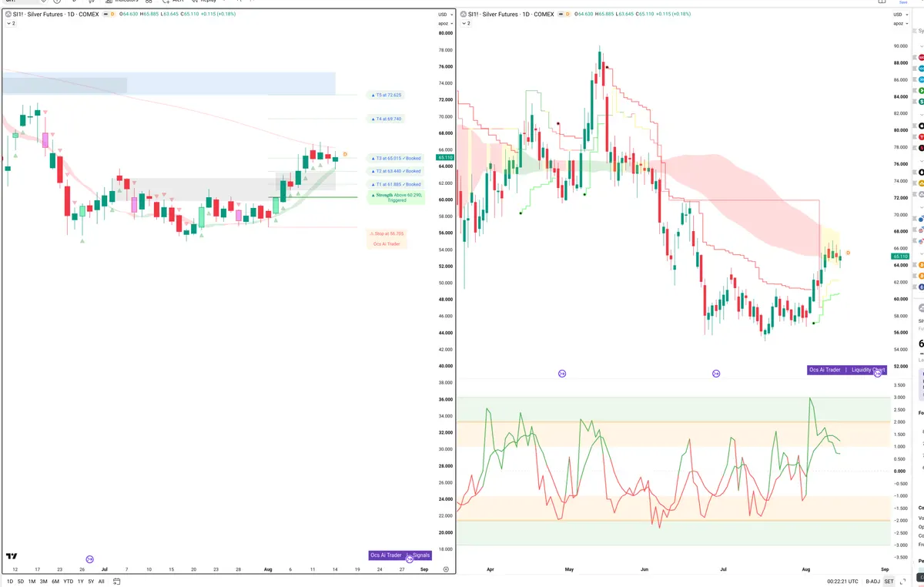This screenshot has height=587, width=924.
Task: Click T1 at 61.885 Booked label
Action: click(396, 184)
